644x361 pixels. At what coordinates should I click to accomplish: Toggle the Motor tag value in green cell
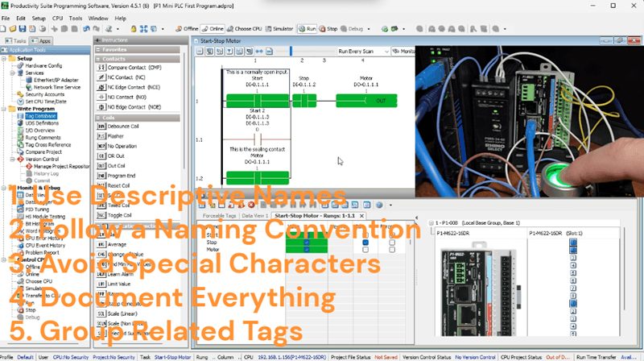[307, 250]
